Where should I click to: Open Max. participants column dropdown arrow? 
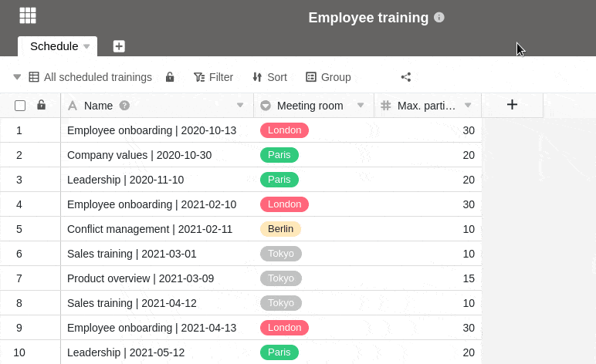(x=467, y=106)
